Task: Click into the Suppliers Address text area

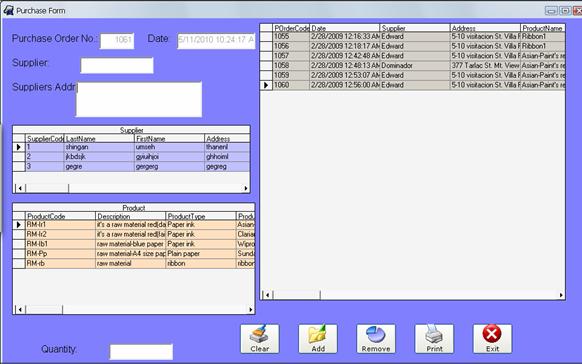Action: coord(139,99)
